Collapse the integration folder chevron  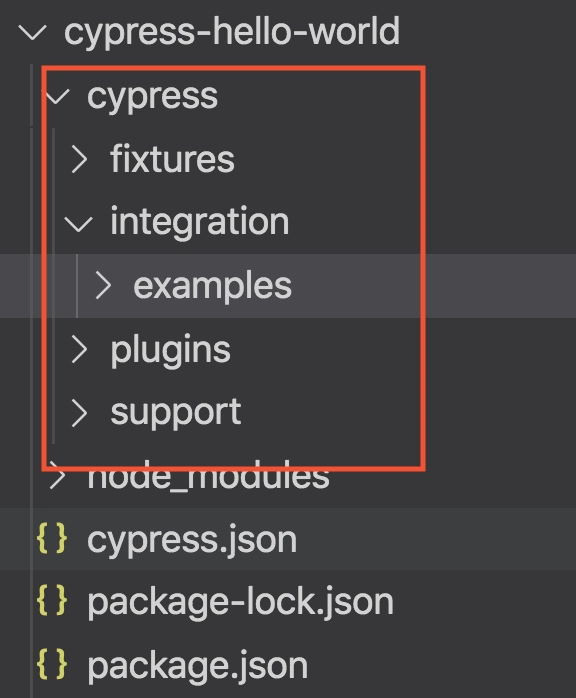tap(78, 223)
